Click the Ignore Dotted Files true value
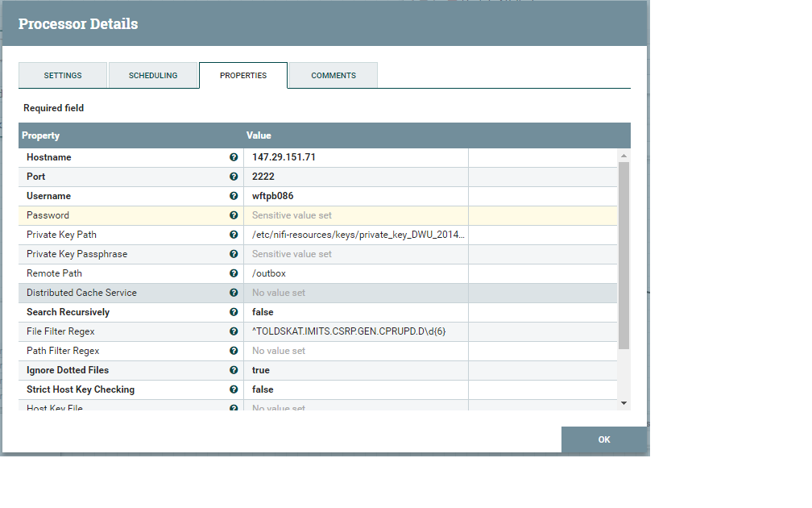Image resolution: width=812 pixels, height=508 pixels. coord(261,370)
